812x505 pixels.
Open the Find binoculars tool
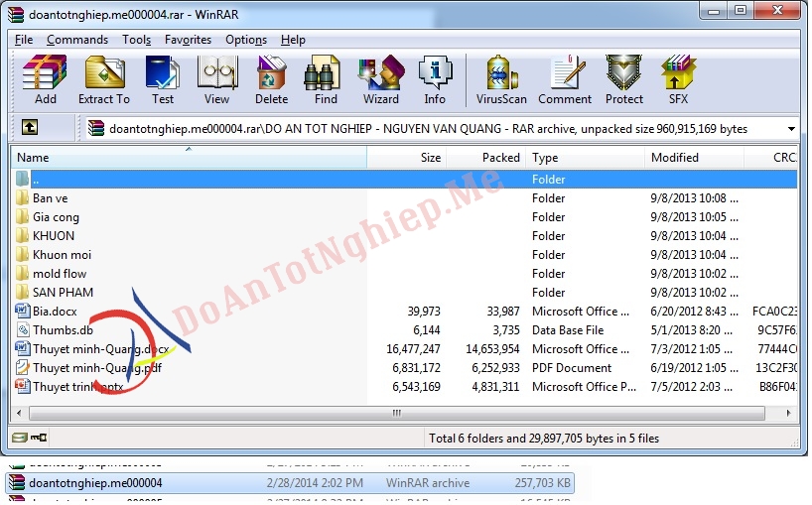326,79
